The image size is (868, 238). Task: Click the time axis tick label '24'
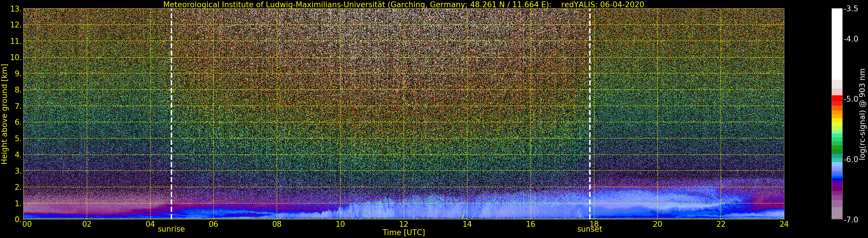(x=784, y=224)
